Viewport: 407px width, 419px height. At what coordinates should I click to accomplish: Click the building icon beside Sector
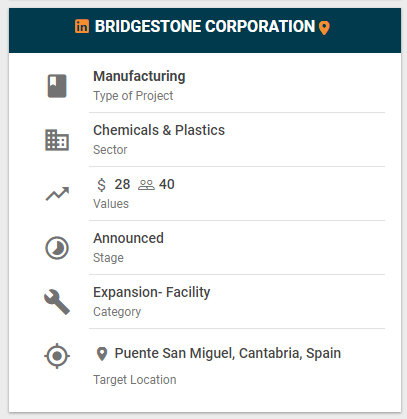pyautogui.click(x=57, y=140)
